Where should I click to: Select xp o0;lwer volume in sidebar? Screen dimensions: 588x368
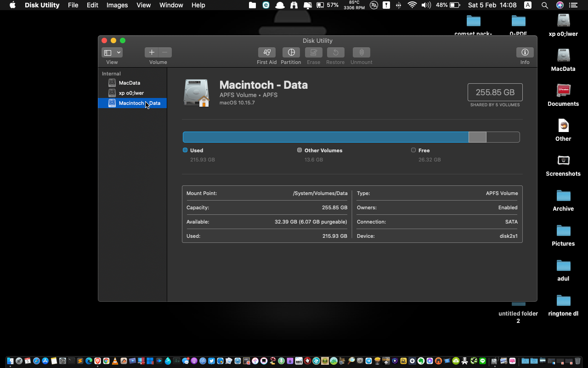click(x=132, y=93)
